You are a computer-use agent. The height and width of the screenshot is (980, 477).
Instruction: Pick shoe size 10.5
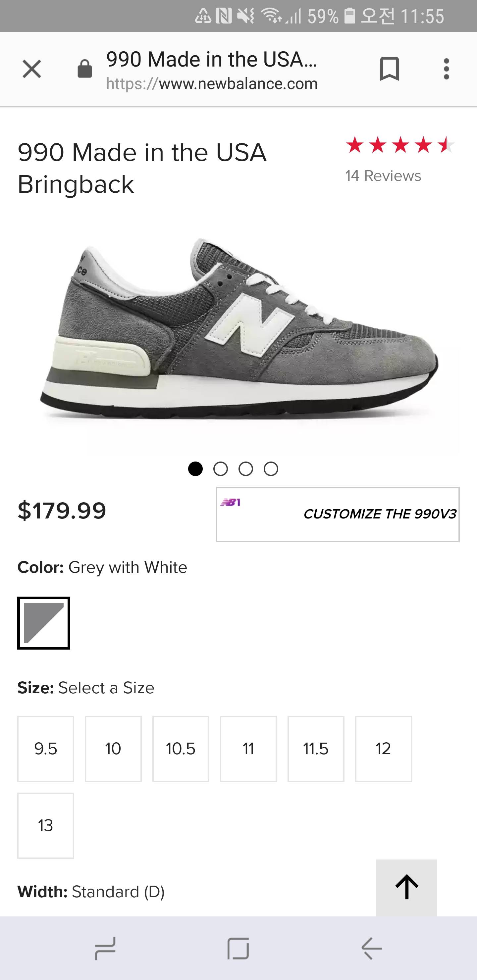[x=181, y=749]
